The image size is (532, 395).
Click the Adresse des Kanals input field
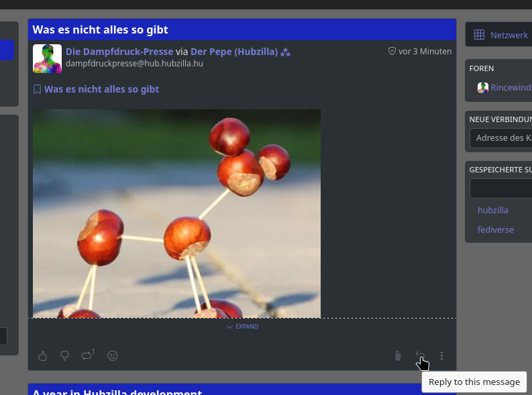click(500, 138)
